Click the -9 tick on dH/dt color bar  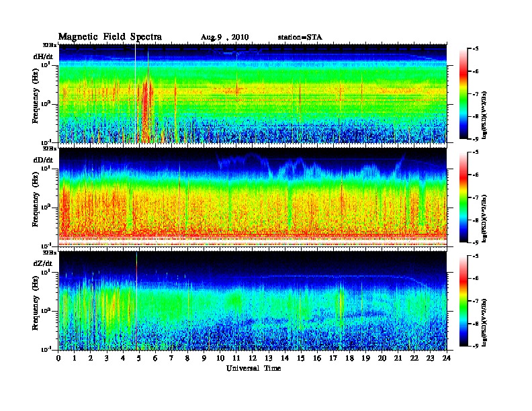coord(476,139)
